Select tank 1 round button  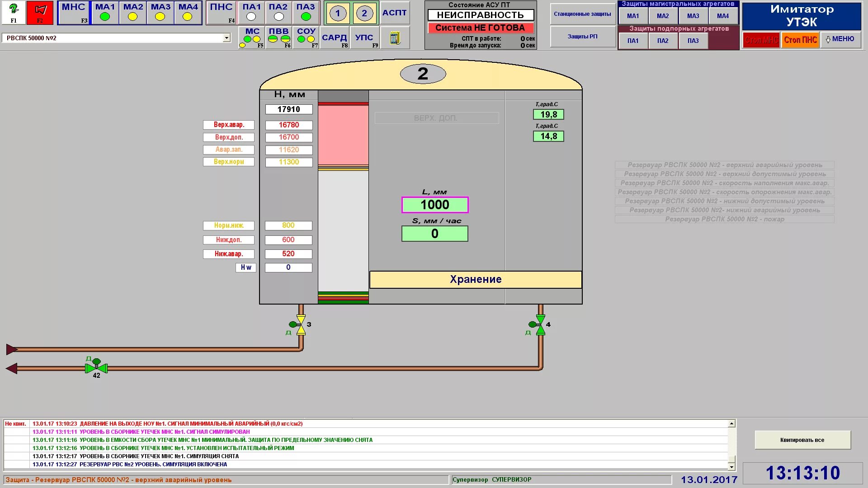pos(338,13)
